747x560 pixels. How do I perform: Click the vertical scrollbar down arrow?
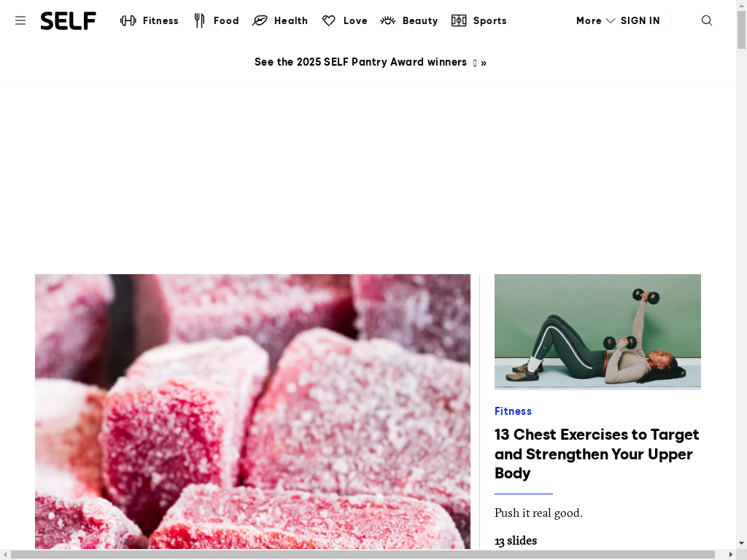(x=741, y=542)
